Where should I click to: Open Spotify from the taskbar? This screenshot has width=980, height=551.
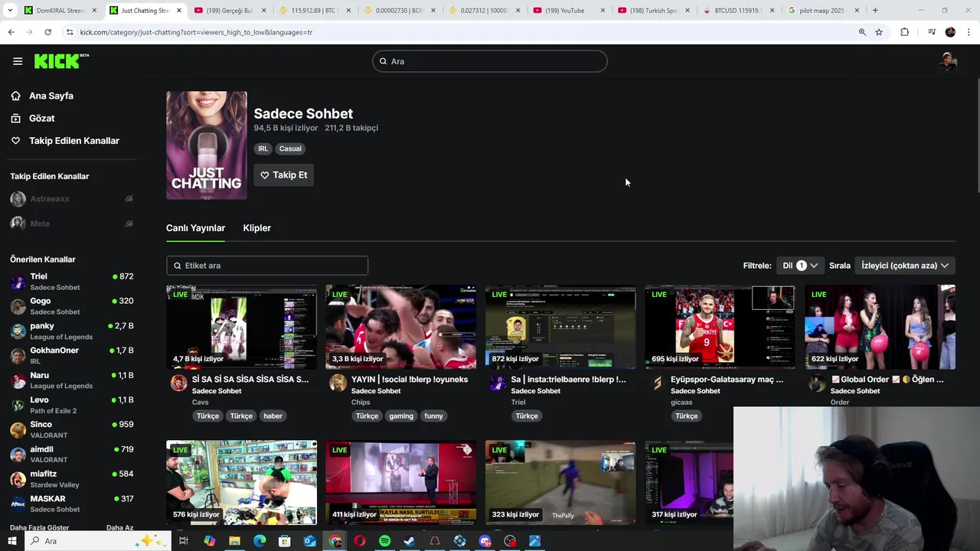(x=384, y=541)
